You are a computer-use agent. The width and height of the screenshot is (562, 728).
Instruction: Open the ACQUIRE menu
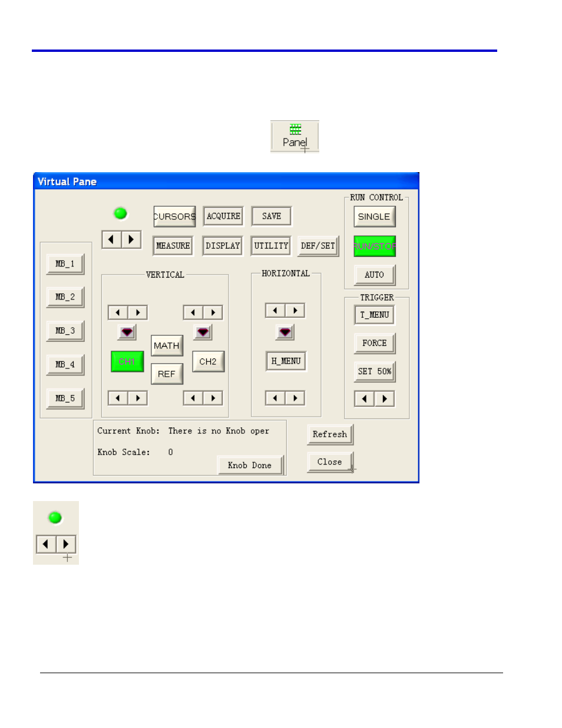[223, 216]
